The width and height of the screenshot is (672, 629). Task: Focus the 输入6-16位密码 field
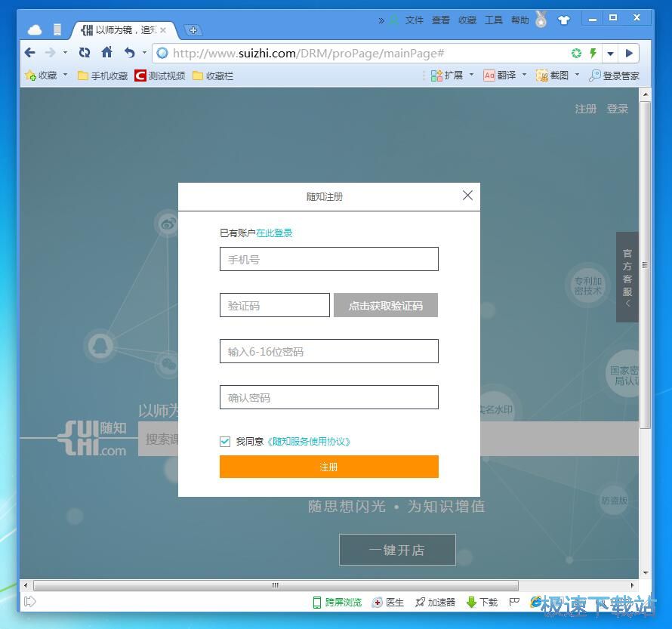click(x=329, y=351)
